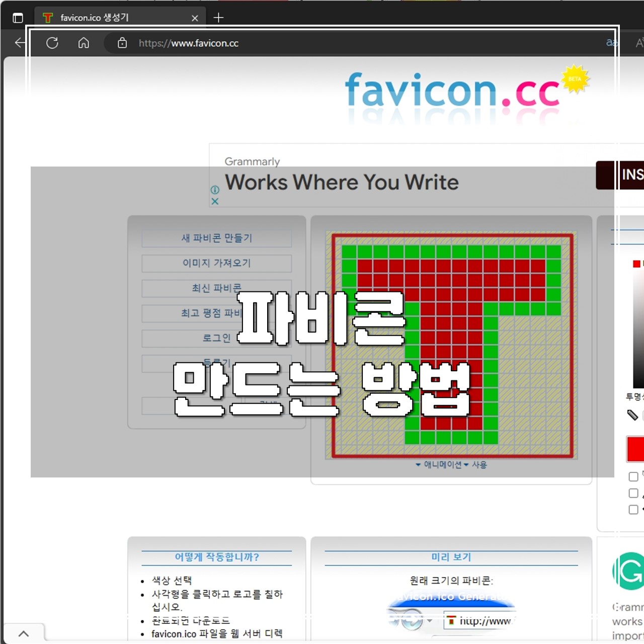Click the small red indicator above color picker
644x644 pixels.
[x=636, y=264]
